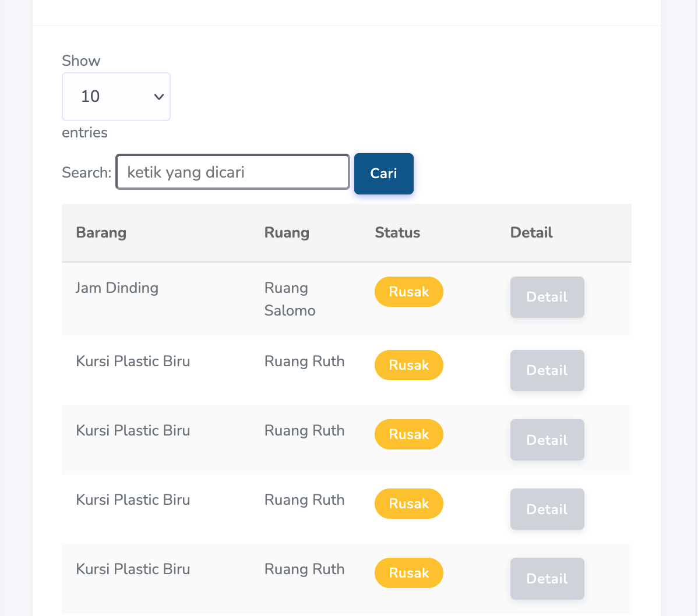Screen dimensions: 698x616
Task: Open the Show entries dropdown
Action: [116, 97]
